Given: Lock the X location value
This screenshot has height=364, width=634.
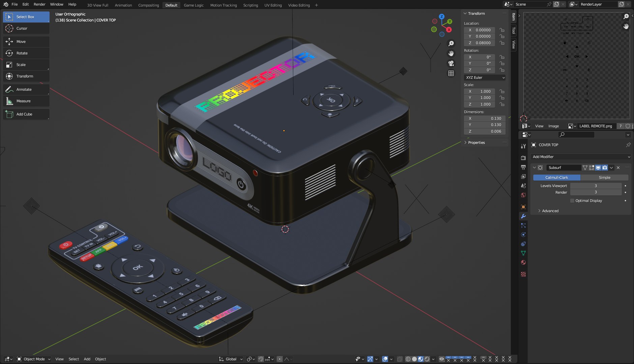Looking at the screenshot, I should 502,30.
